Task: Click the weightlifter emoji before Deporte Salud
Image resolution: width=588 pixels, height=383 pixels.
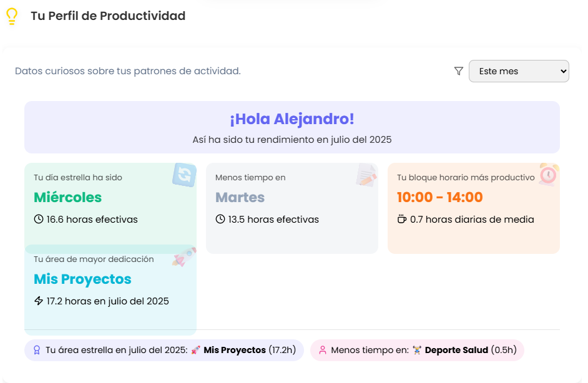Action: [417, 351]
